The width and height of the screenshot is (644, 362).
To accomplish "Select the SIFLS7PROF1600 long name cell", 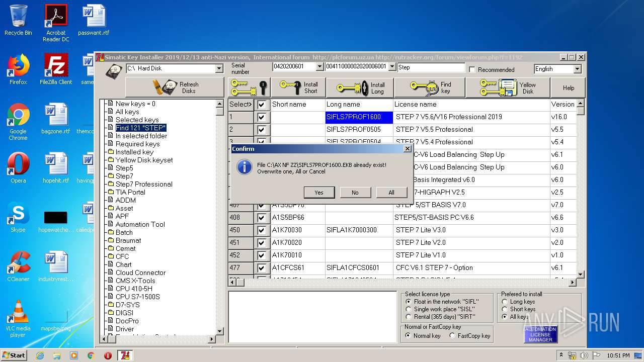I will pos(359,117).
